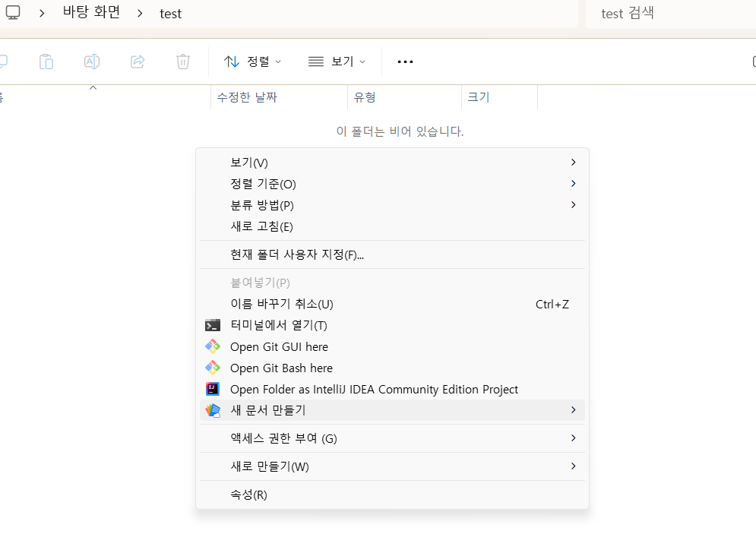Choose 현재 폴더 사용자 지정(F)...

coord(392,254)
